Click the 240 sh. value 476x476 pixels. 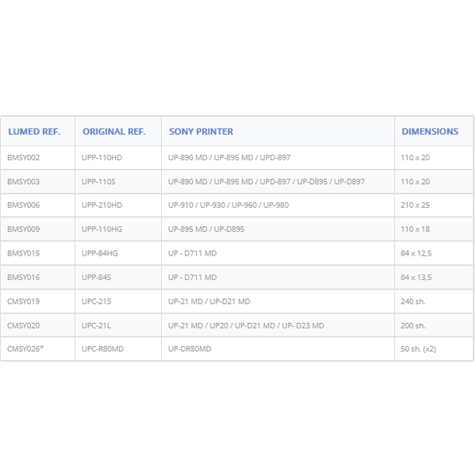413,301
